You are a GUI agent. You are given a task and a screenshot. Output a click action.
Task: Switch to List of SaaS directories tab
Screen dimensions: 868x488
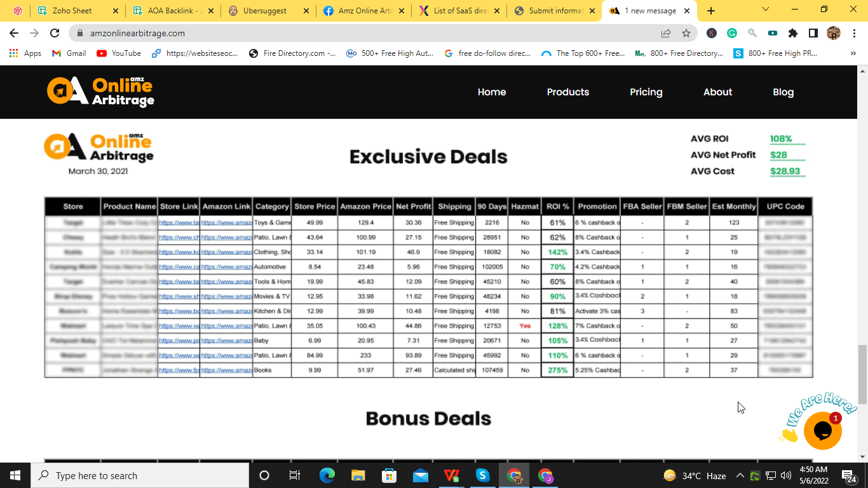point(459,11)
